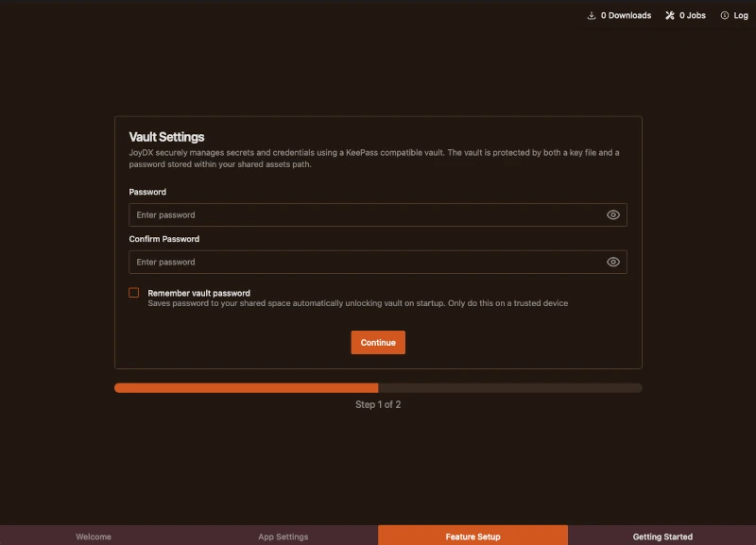Viewport: 756px width, 545px height.
Task: Focus the Confirm Password input field
Action: 377,263
